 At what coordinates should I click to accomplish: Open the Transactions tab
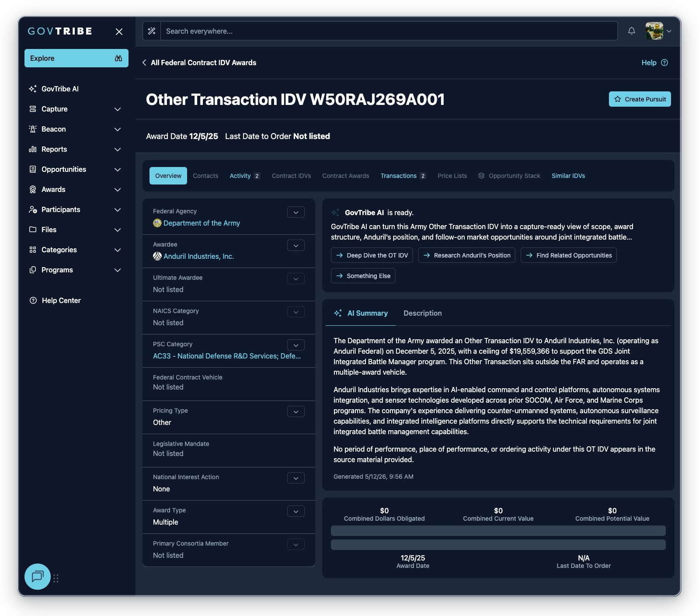403,176
